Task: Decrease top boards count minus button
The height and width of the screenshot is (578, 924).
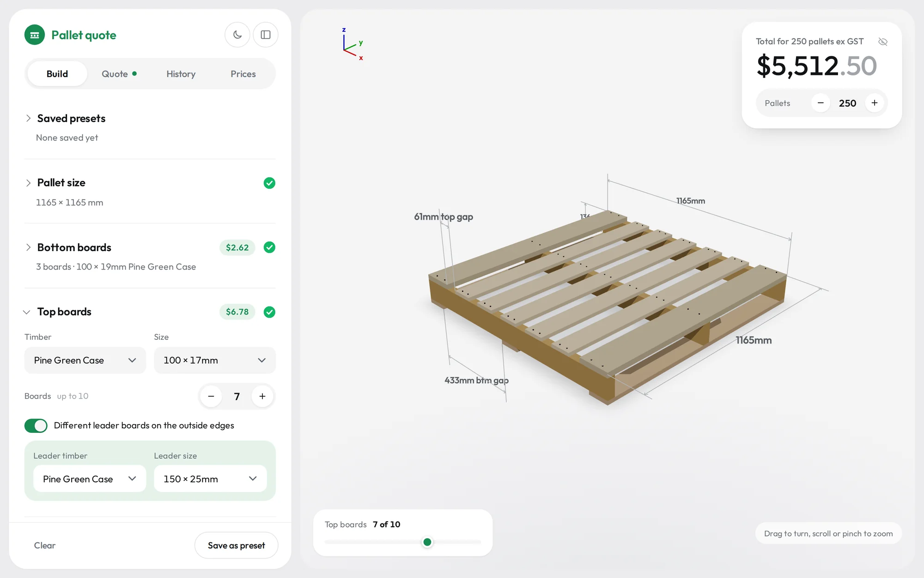Action: pos(211,396)
